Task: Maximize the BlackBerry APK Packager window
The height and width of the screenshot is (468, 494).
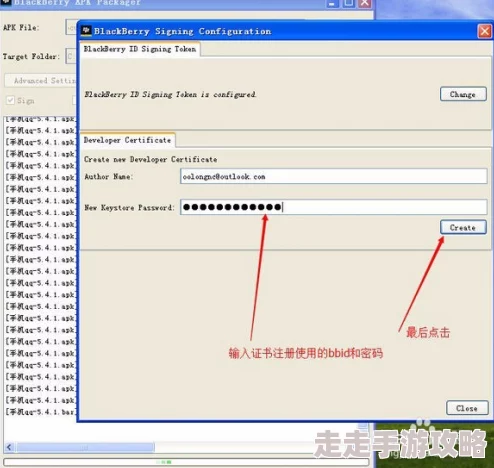Action: coord(348,3)
